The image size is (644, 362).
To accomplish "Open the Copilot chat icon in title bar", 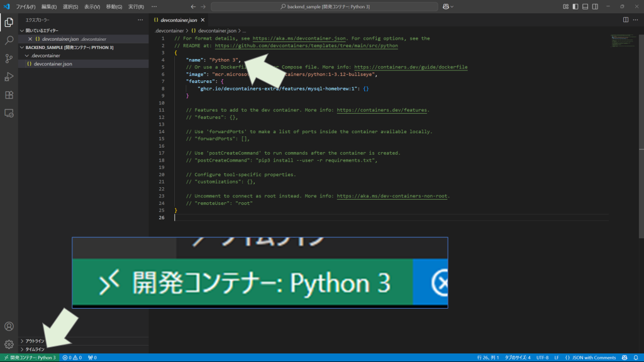I will click(x=446, y=6).
